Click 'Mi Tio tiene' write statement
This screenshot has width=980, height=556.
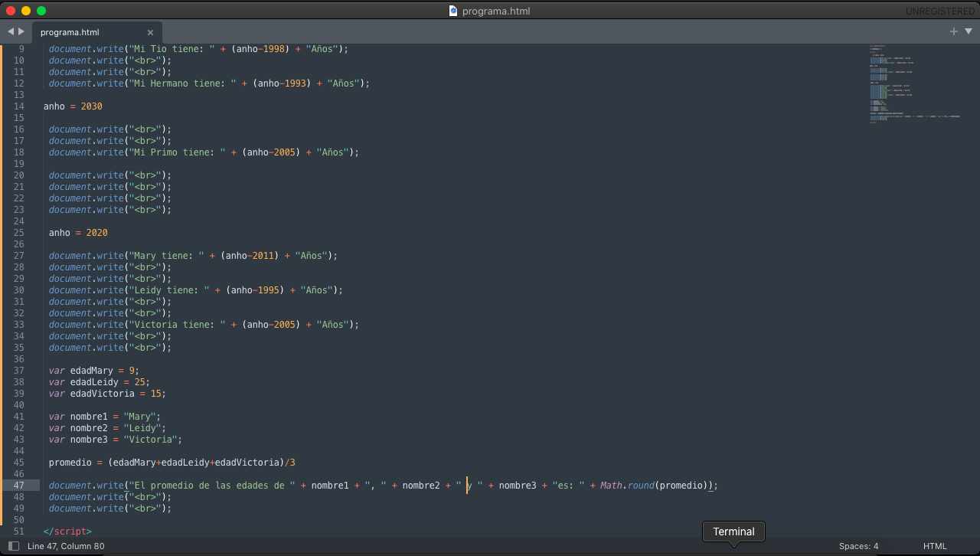coord(199,49)
